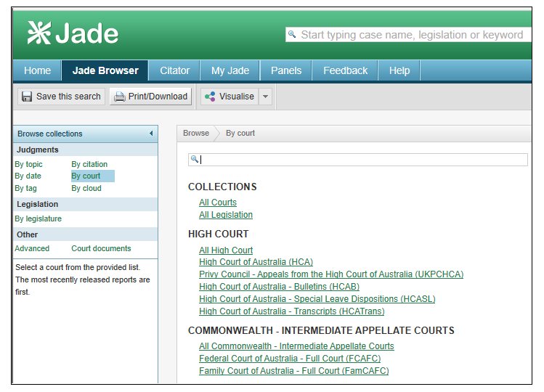The width and height of the screenshot is (544, 392).
Task: Click the printer icon on Print/Download
Action: (x=120, y=97)
